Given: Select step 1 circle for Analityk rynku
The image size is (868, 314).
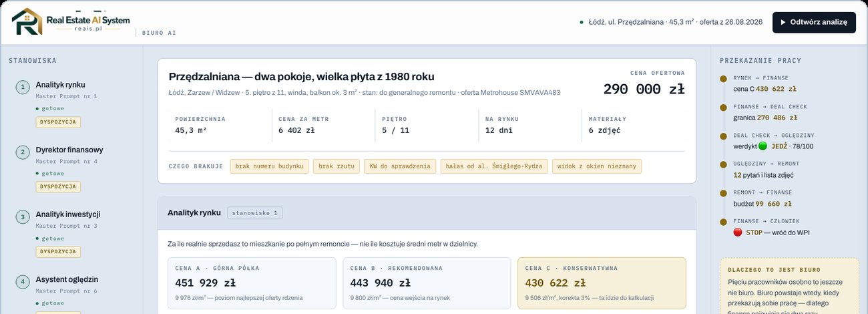Looking at the screenshot, I should [23, 87].
